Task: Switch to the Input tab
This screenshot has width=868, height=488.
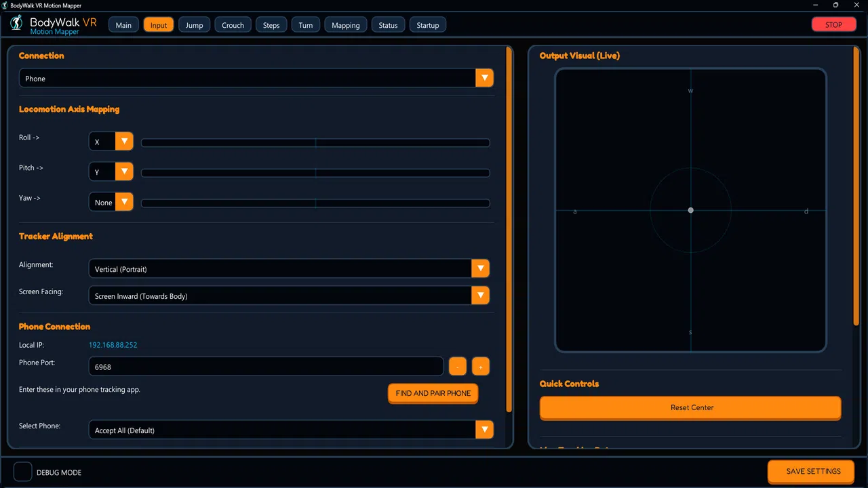Action: [x=159, y=25]
